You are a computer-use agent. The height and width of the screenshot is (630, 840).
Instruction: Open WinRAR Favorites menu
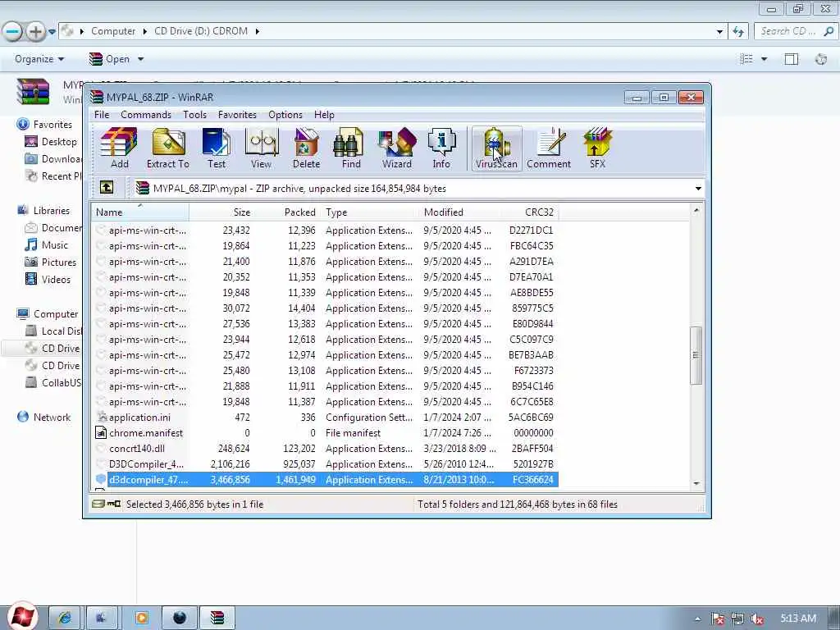point(237,115)
